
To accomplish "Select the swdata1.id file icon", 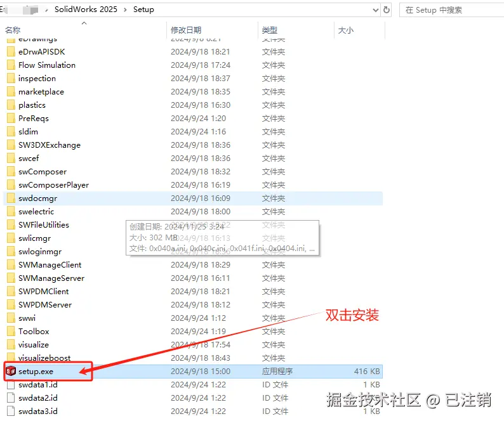I will click(x=11, y=385).
